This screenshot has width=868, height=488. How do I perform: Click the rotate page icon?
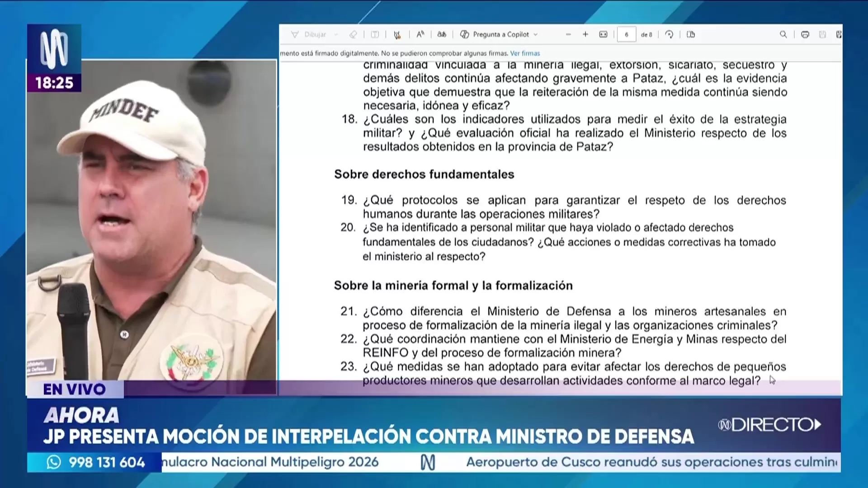click(x=669, y=34)
